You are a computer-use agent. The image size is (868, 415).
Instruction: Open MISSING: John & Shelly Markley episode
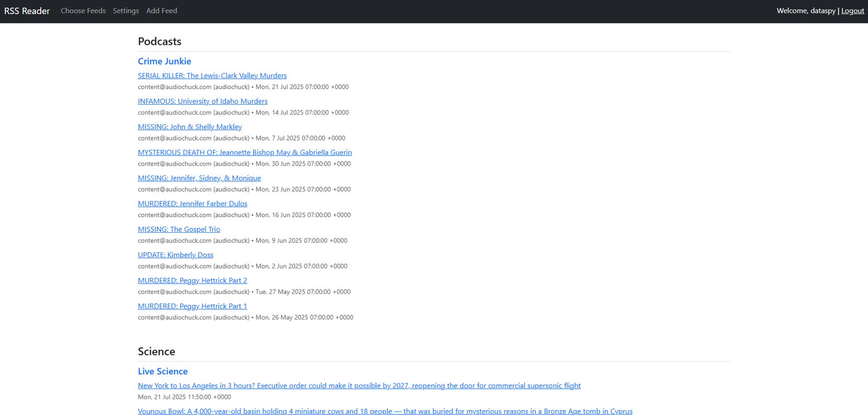pos(190,126)
